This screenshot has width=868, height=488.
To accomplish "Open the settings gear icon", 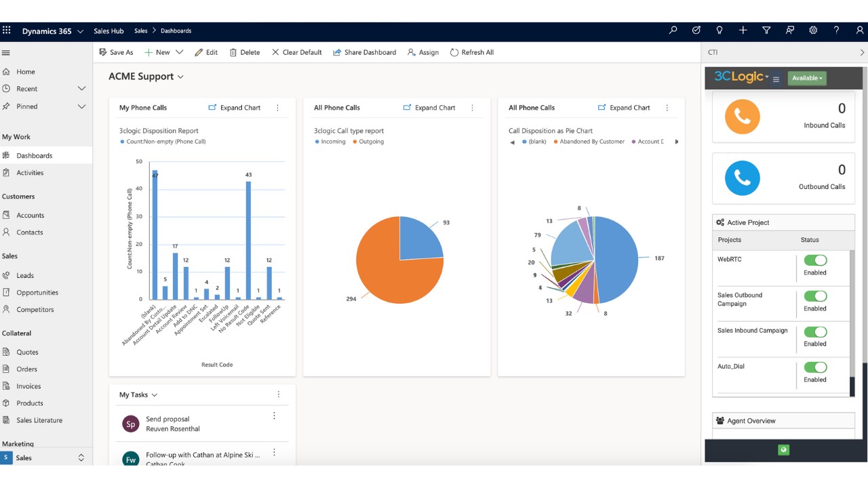I will tap(813, 30).
